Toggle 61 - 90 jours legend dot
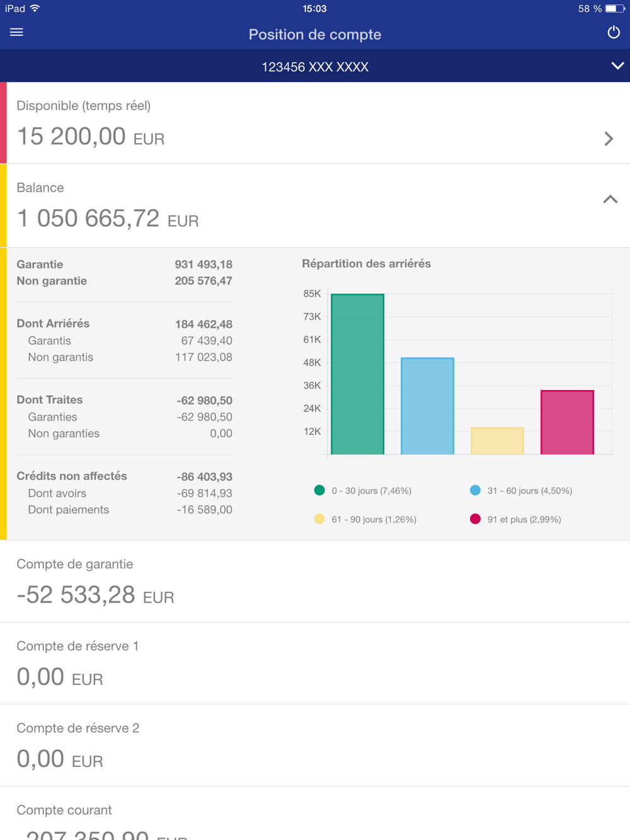The width and height of the screenshot is (630, 840). pyautogui.click(x=319, y=519)
